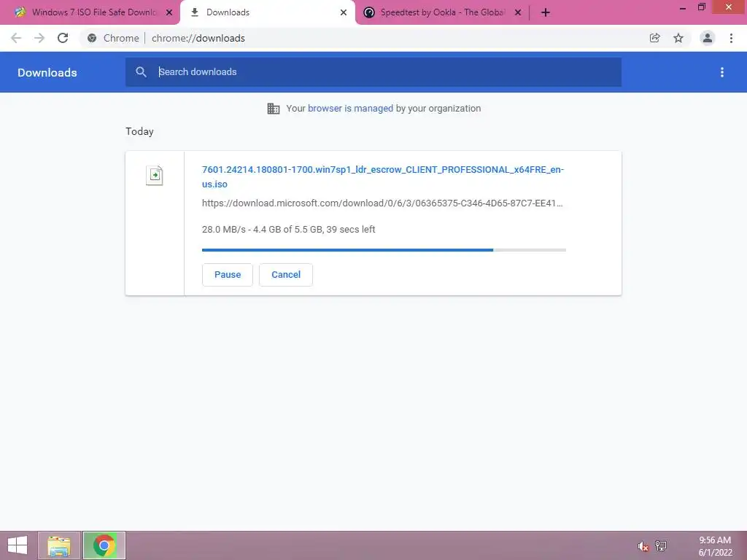Open Chrome's three-dot main menu
The width and height of the screenshot is (747, 560).
[x=731, y=38]
